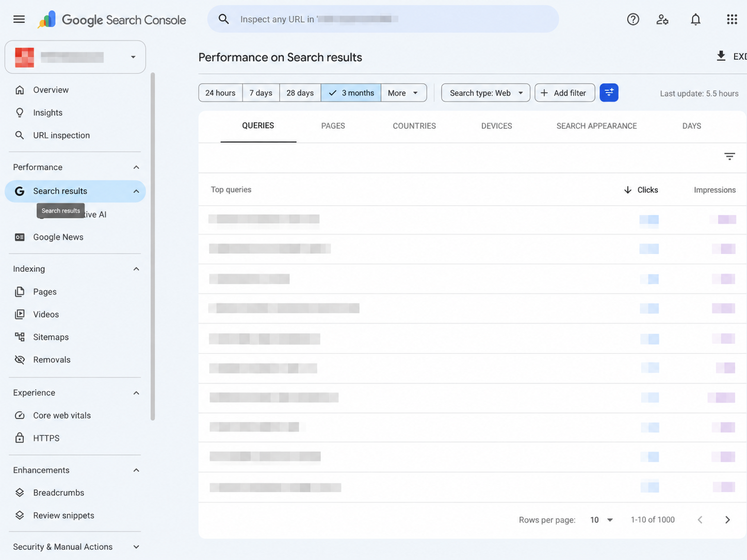Switch to the DEVICES tab
747x560 pixels.
point(497,126)
